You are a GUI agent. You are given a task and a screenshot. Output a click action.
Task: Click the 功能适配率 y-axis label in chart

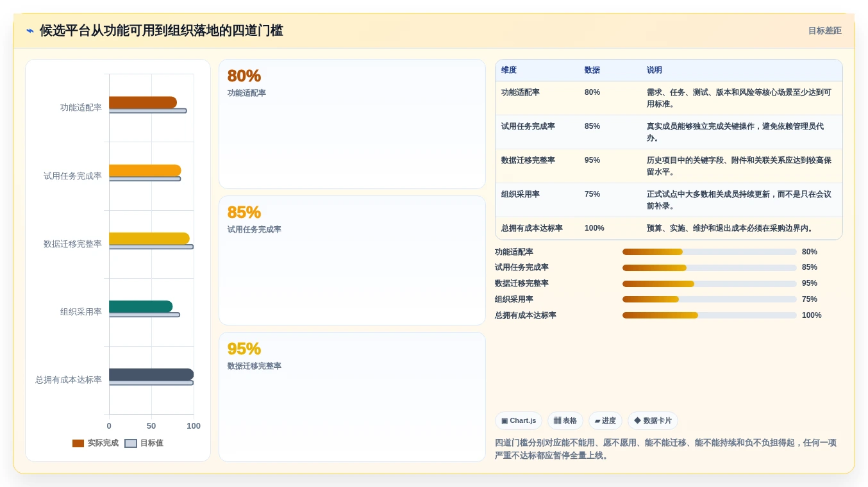pos(81,108)
